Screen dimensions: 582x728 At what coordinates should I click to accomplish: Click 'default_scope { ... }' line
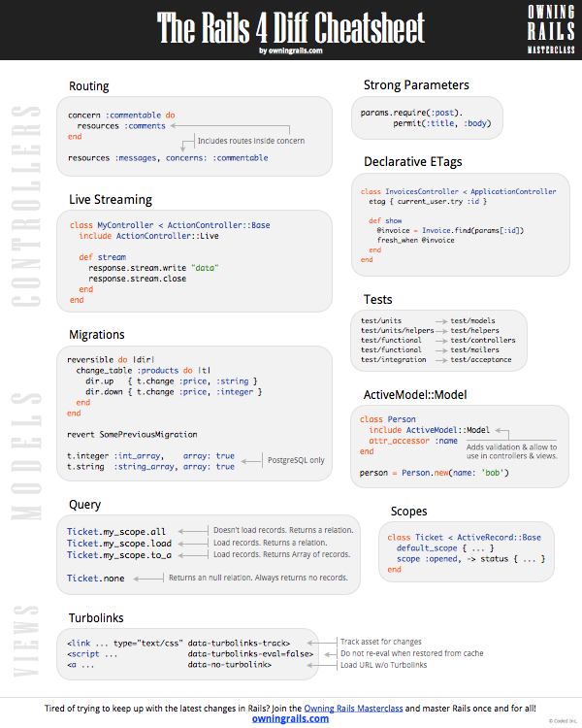(445, 548)
